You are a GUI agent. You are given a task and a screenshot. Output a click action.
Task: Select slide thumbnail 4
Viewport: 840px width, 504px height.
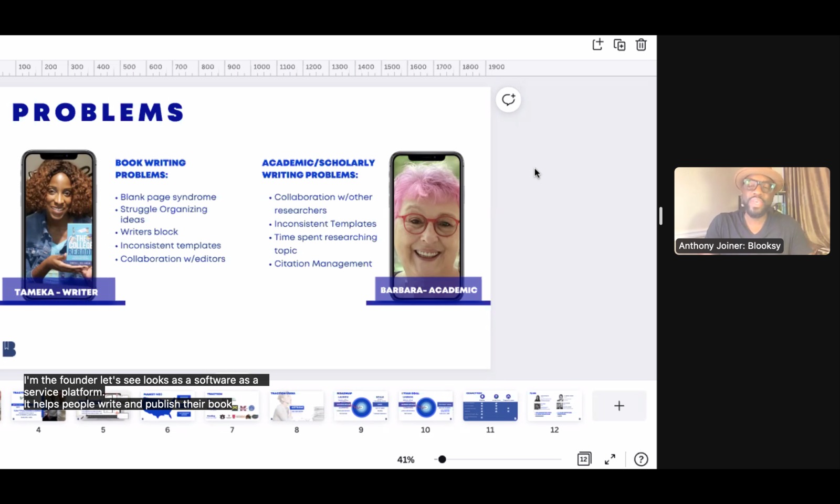click(x=38, y=406)
